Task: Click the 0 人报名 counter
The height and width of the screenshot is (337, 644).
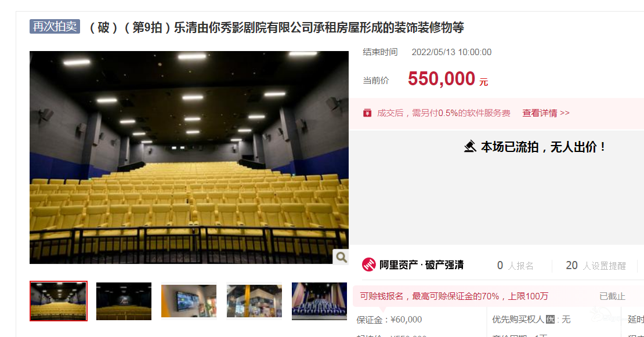Action: [515, 266]
